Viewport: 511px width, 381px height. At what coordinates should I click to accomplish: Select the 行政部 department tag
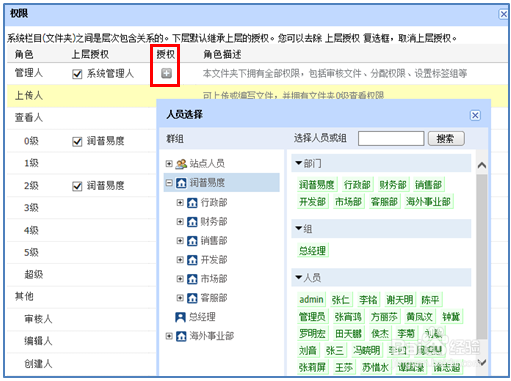click(x=357, y=185)
